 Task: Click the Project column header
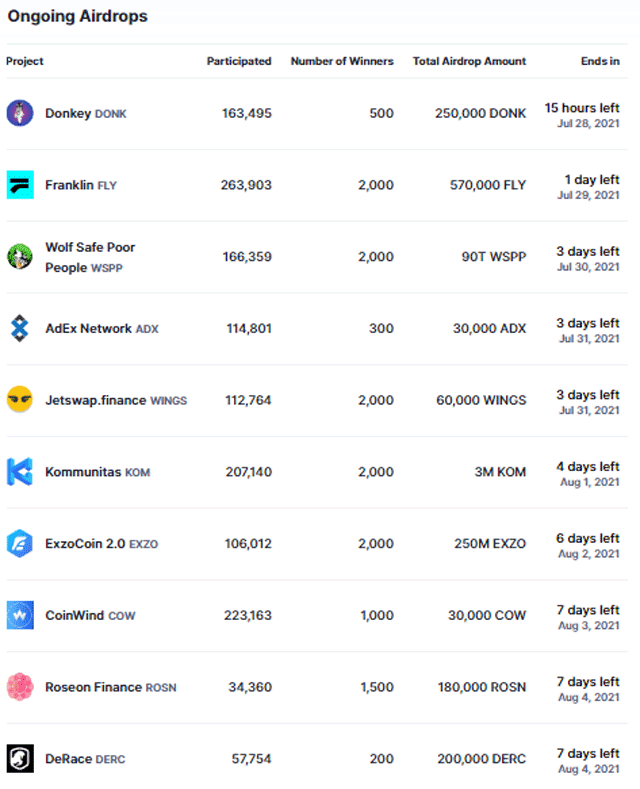pos(25,61)
